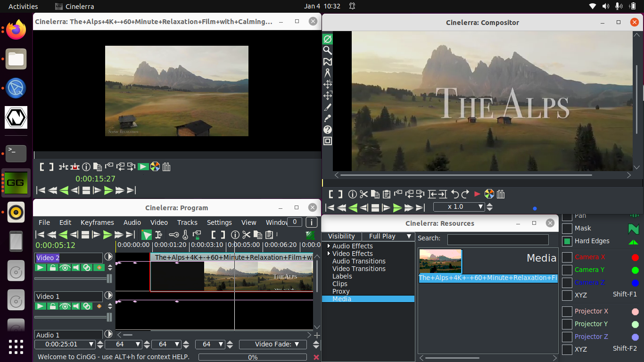Play in reverse in the Compositor transport

(x=352, y=207)
